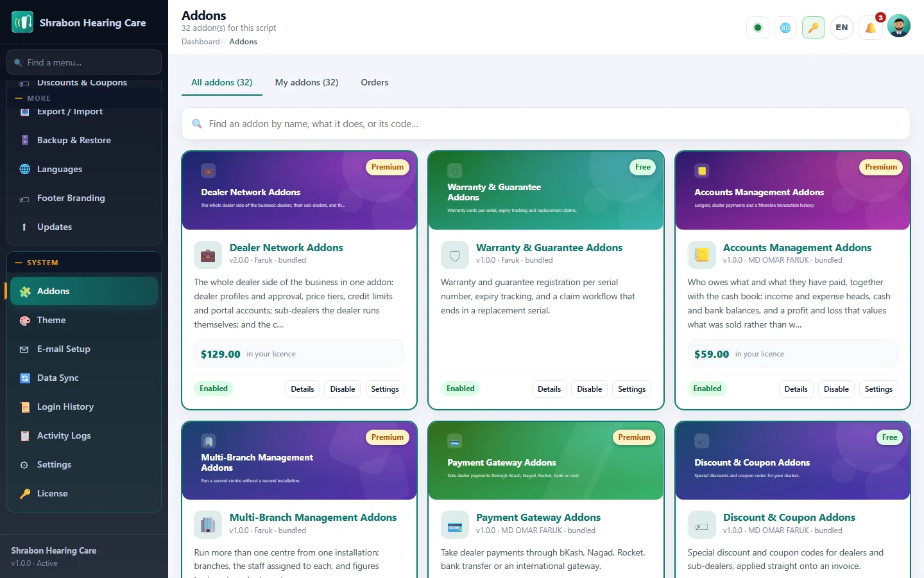Open Data Sync menu item

tap(84, 378)
